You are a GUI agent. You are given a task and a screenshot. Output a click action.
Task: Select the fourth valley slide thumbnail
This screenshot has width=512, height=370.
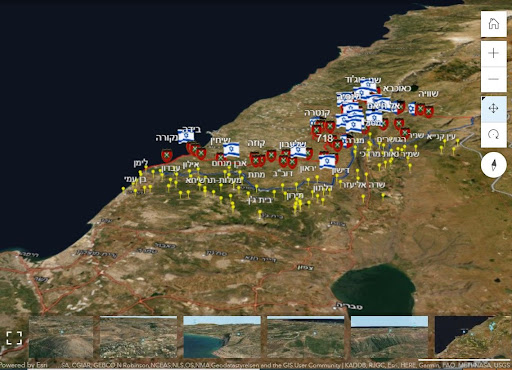click(306, 337)
